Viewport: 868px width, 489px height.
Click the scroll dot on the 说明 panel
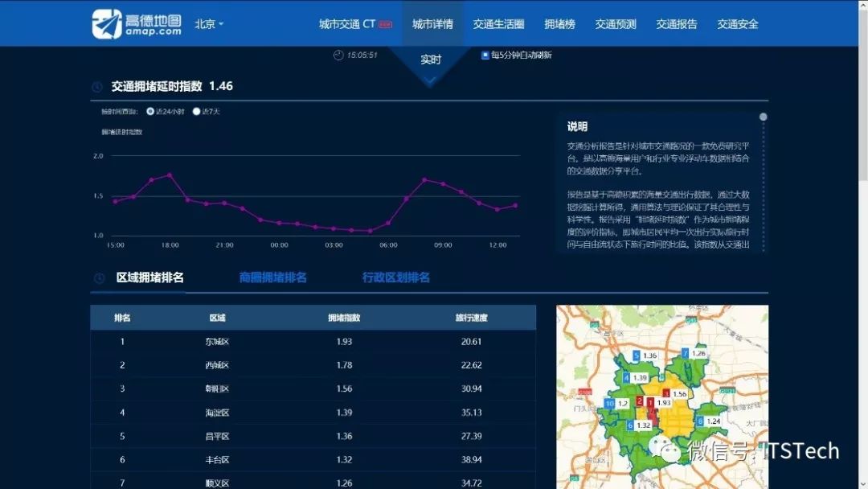point(763,115)
